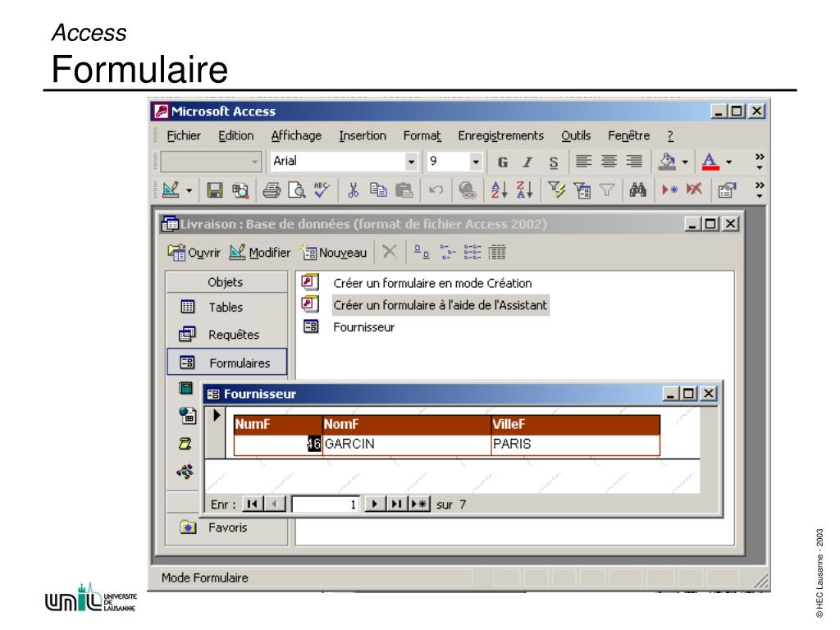Toggle Italic (I) formatting
The height and width of the screenshot is (630, 840).
[x=527, y=162]
